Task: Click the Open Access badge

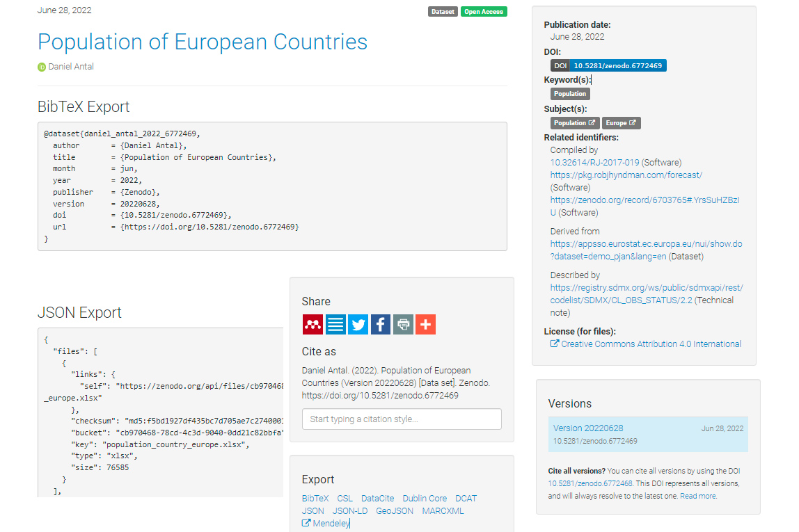Action: click(x=484, y=11)
